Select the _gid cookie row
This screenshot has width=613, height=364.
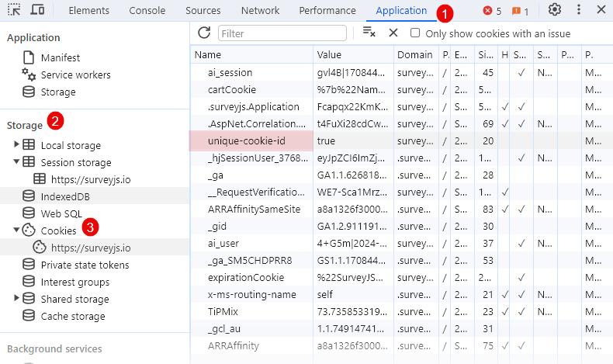pyautogui.click(x=401, y=227)
